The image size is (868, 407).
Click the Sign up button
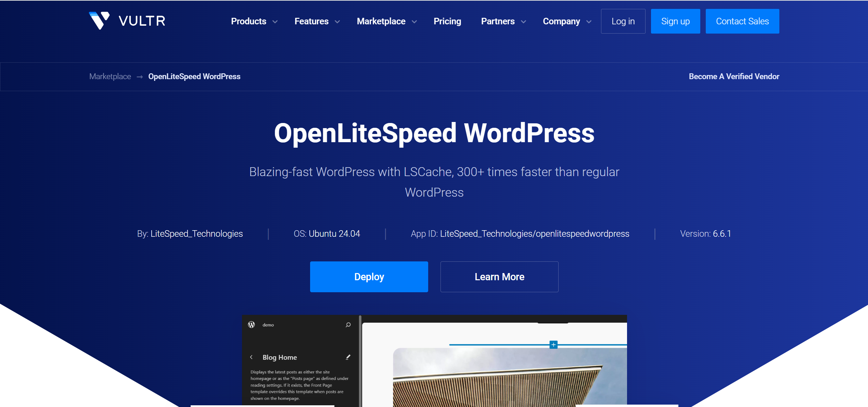[x=675, y=21]
